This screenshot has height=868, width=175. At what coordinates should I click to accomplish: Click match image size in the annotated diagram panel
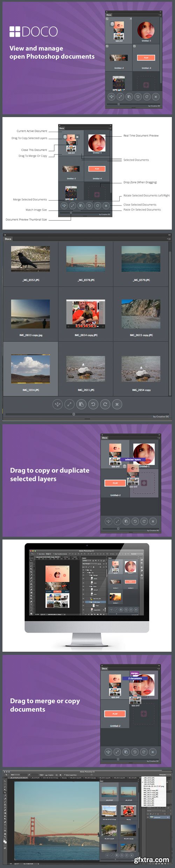(x=72, y=206)
